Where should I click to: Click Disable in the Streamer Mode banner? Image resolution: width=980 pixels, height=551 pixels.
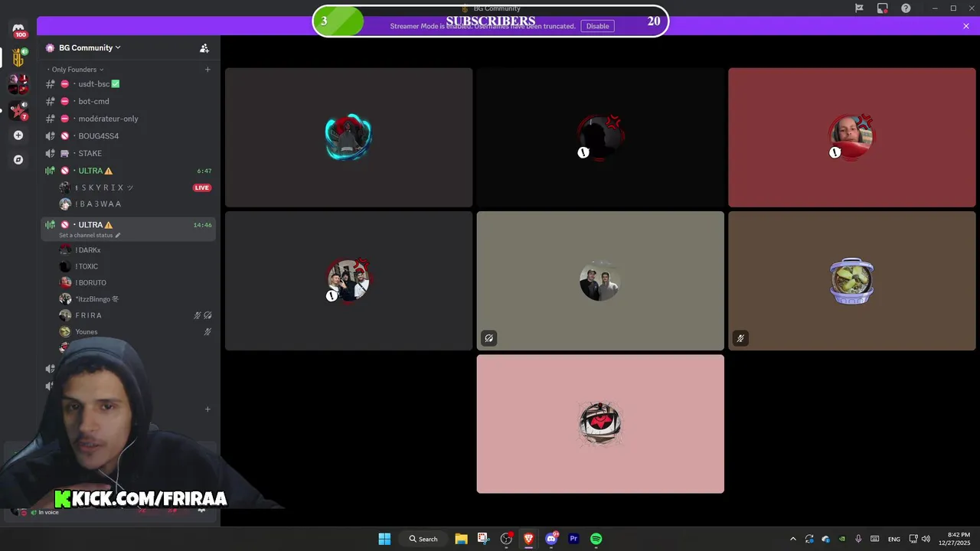coord(597,26)
